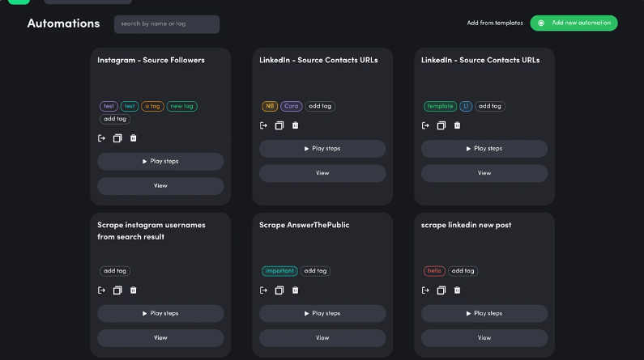Click the 'important' tag on Scrape AnswerThePublic
Viewport: 644px width, 360px height.
coord(279,271)
